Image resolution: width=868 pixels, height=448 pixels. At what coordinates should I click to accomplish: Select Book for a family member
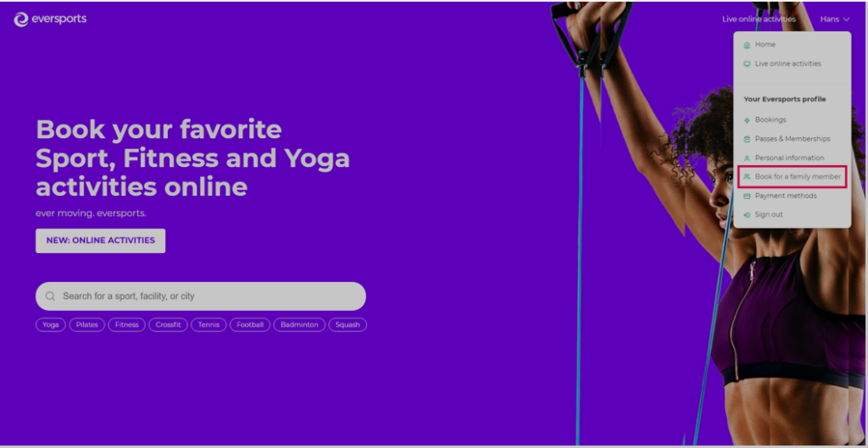point(793,177)
